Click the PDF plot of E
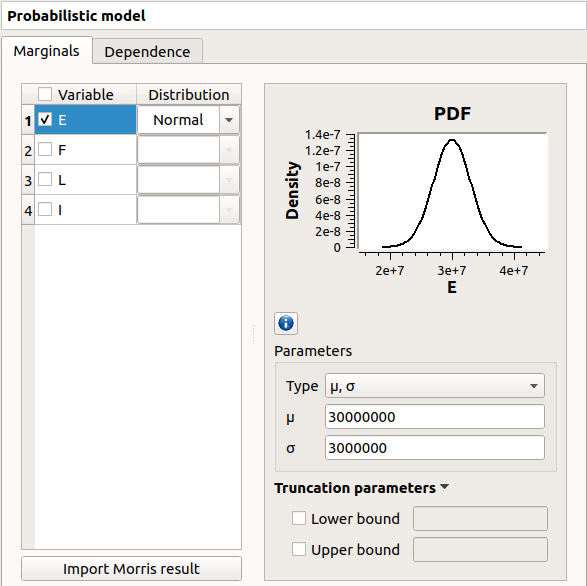The height and width of the screenshot is (586, 587). pyautogui.click(x=452, y=191)
